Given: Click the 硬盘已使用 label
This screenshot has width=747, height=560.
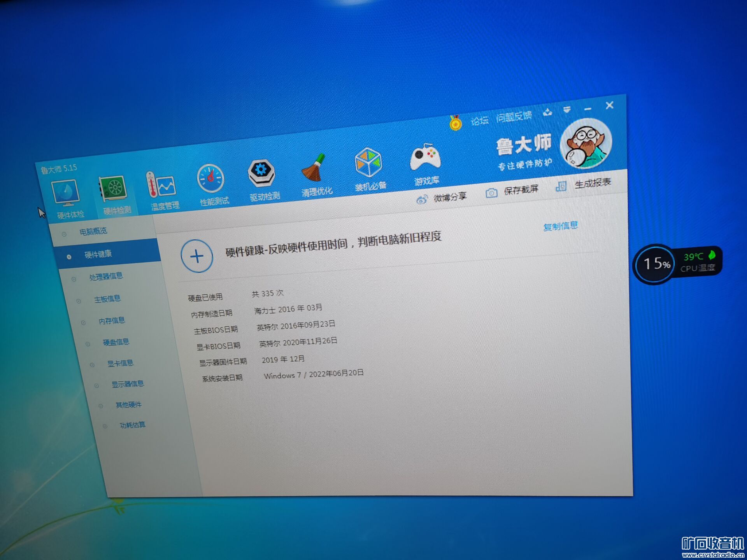Looking at the screenshot, I should tap(205, 298).
